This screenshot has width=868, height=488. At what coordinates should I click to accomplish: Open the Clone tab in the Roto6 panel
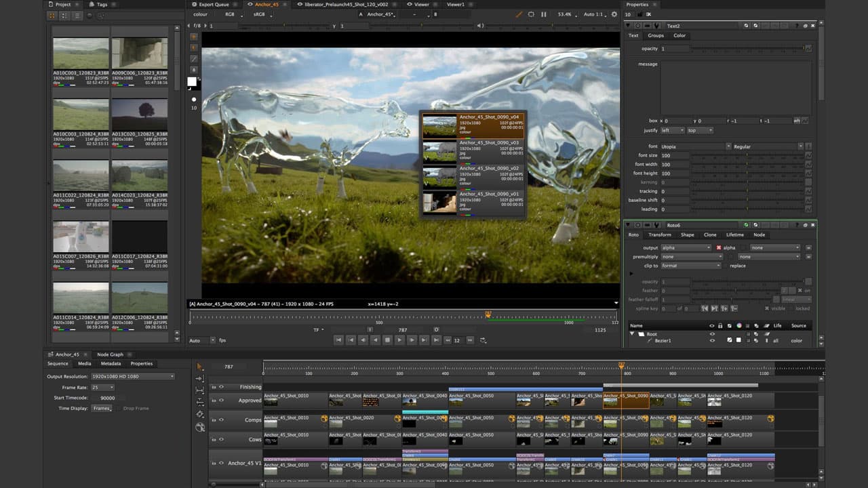[x=711, y=235]
